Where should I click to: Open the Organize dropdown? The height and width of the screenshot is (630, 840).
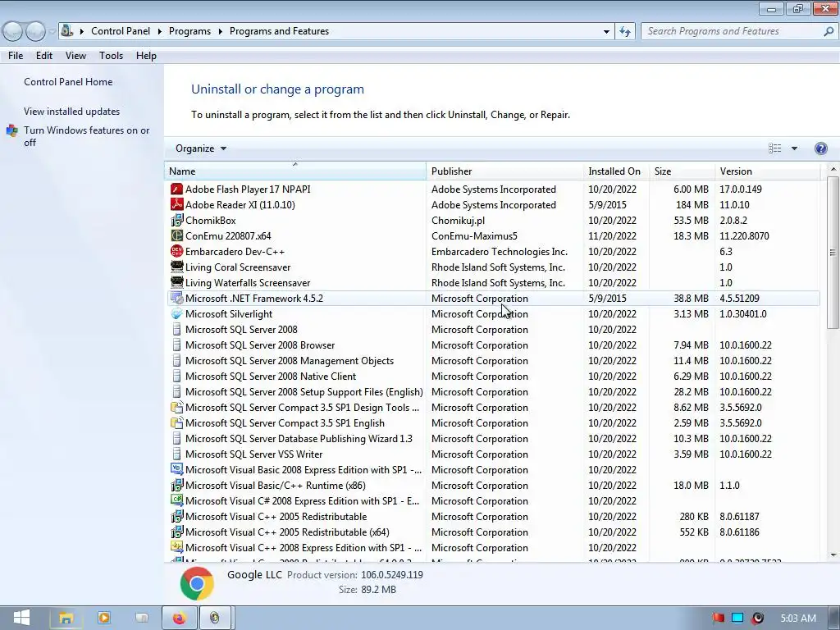pos(201,148)
